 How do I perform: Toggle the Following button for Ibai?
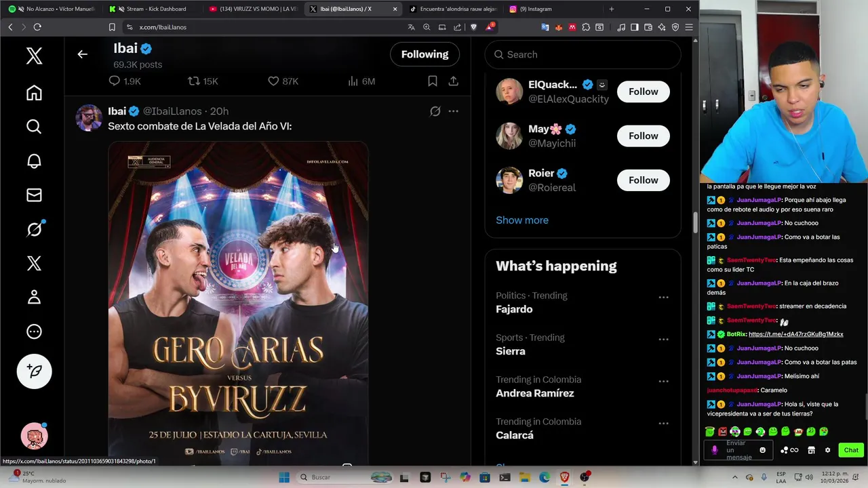(425, 54)
